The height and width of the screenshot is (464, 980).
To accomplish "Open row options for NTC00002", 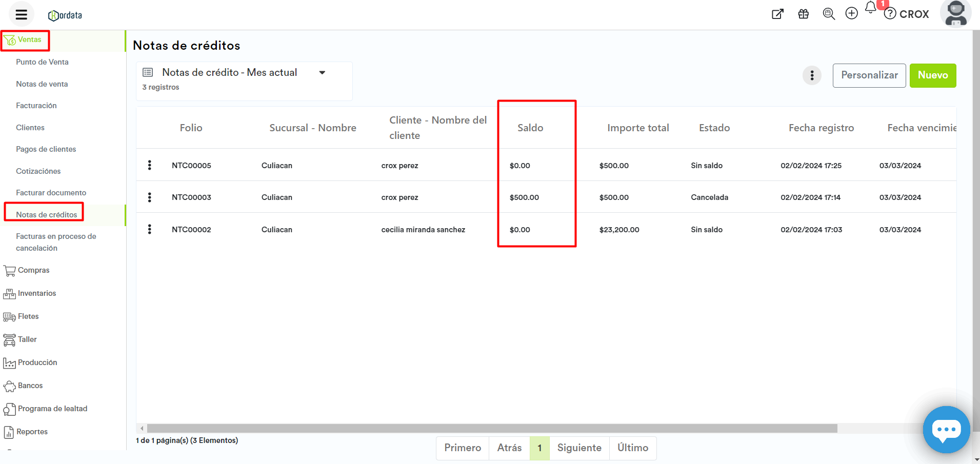I will 149,229.
